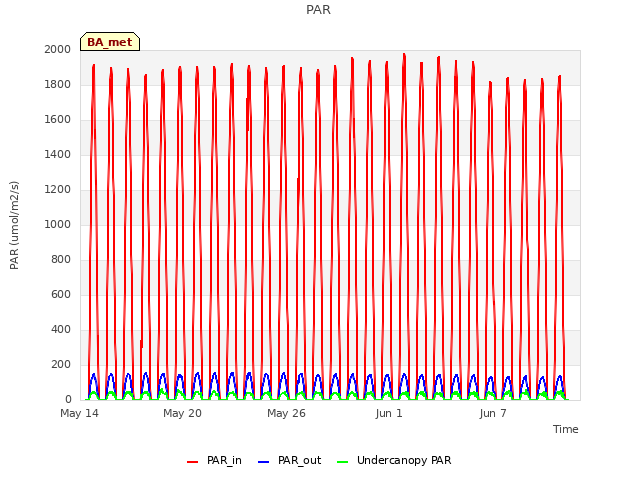This screenshot has height=480, width=640.
Task: Click the Jun 1 x-axis label
Action: tap(389, 413)
